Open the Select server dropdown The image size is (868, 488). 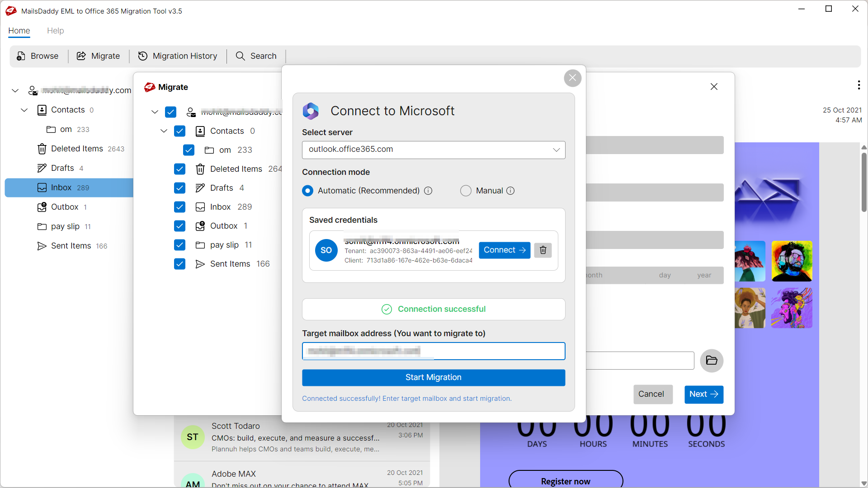click(x=434, y=150)
